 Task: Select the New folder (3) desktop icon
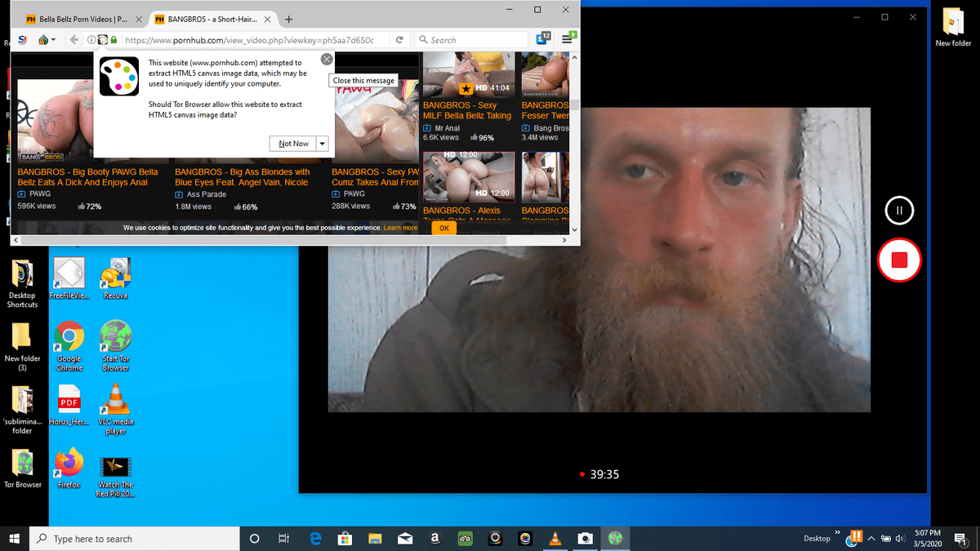click(22, 347)
